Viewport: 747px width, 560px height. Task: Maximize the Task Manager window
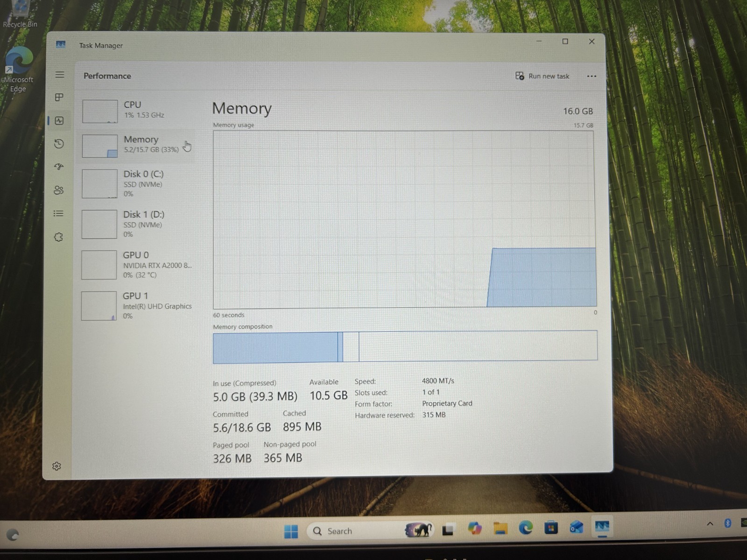point(565,42)
